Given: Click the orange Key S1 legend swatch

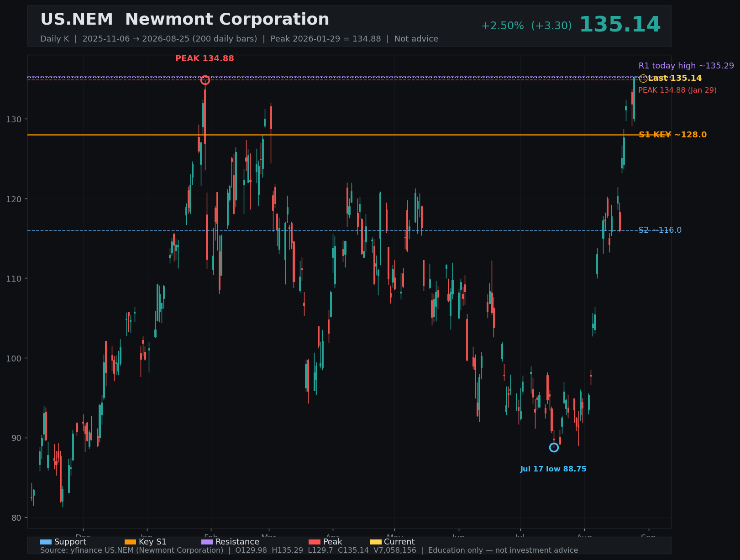Looking at the screenshot, I should (x=130, y=542).
